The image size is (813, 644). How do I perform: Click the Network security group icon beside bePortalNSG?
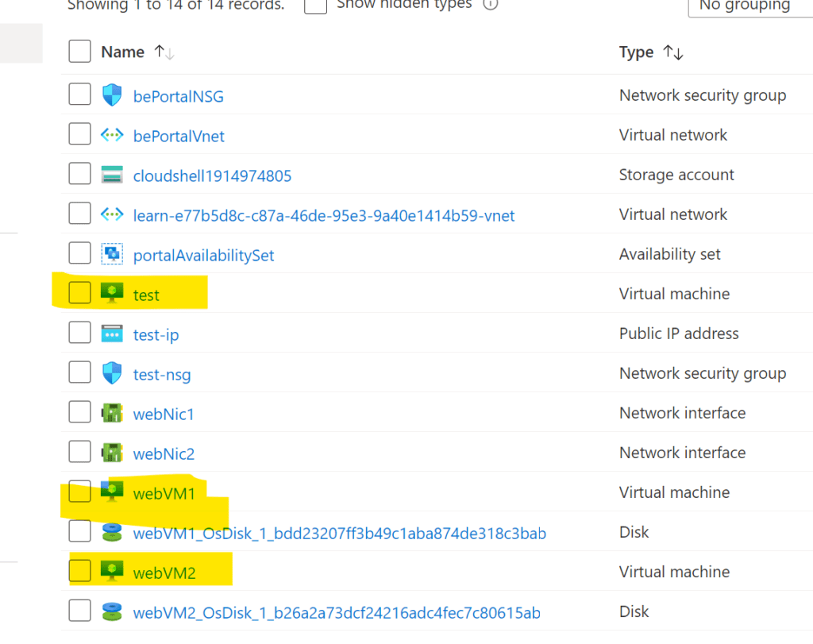112,94
